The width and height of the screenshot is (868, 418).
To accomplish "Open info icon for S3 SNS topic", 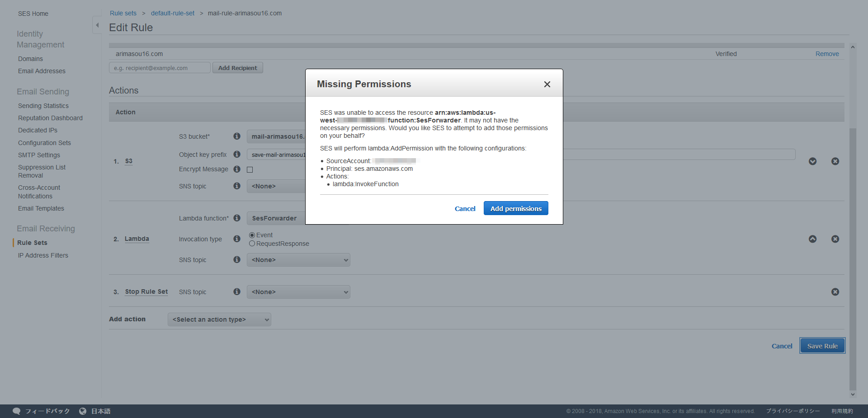I will pyautogui.click(x=236, y=186).
